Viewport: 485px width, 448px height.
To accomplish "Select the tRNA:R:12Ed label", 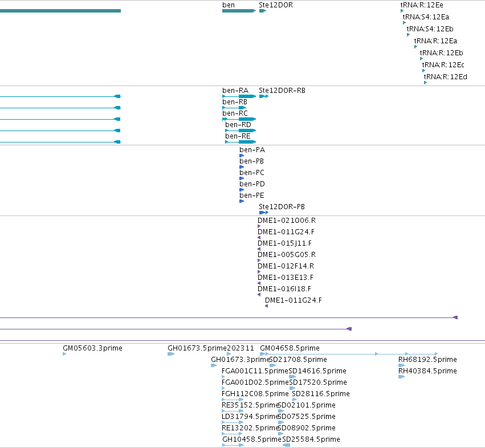I will [446, 77].
